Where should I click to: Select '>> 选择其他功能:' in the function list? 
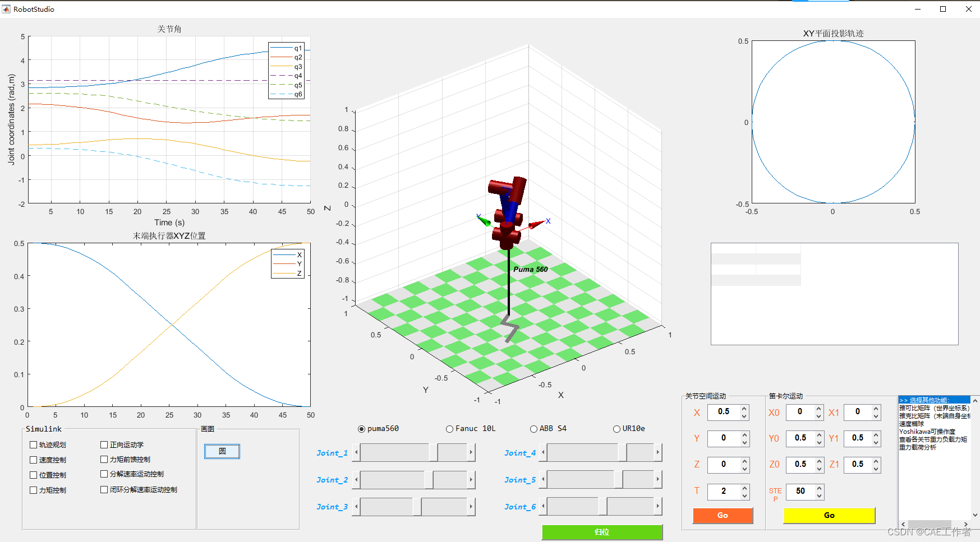click(935, 400)
